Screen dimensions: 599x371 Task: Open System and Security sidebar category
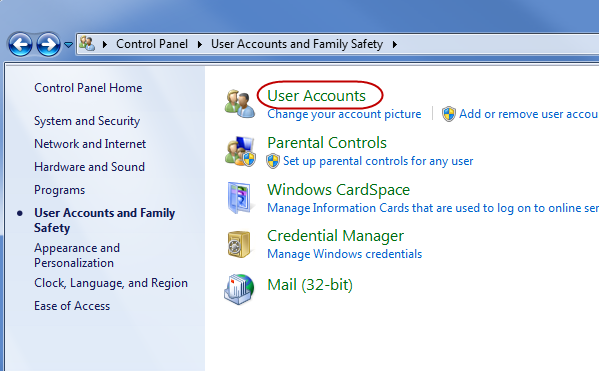(87, 121)
